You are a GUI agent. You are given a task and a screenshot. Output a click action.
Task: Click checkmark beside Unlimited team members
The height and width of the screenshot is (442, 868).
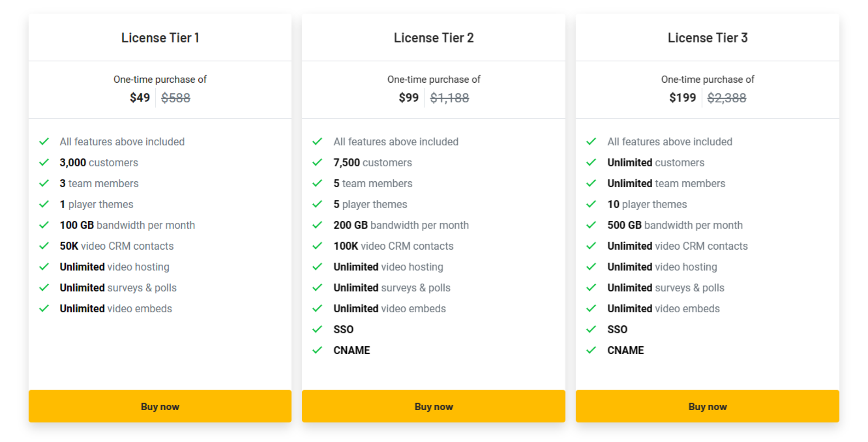coord(591,183)
